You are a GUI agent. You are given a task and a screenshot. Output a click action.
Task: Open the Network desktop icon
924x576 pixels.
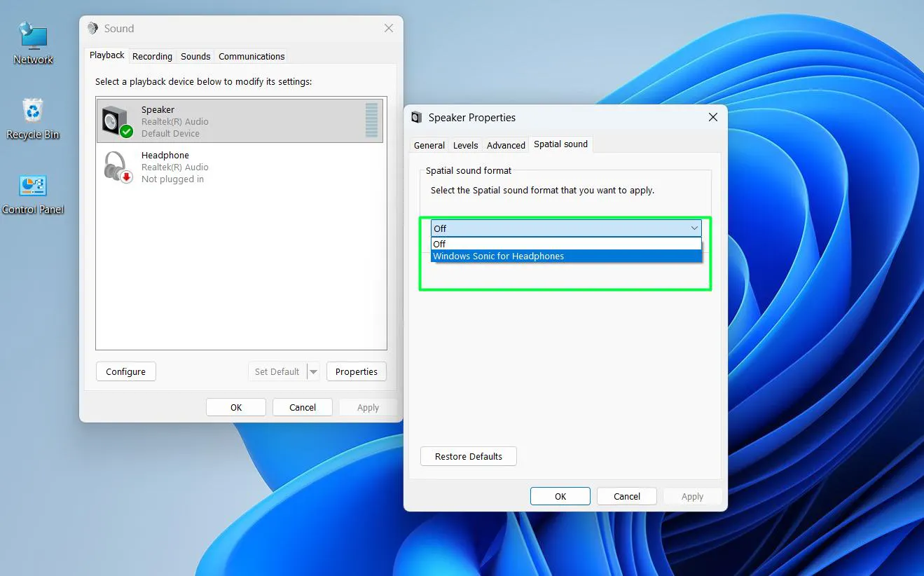tap(32, 34)
